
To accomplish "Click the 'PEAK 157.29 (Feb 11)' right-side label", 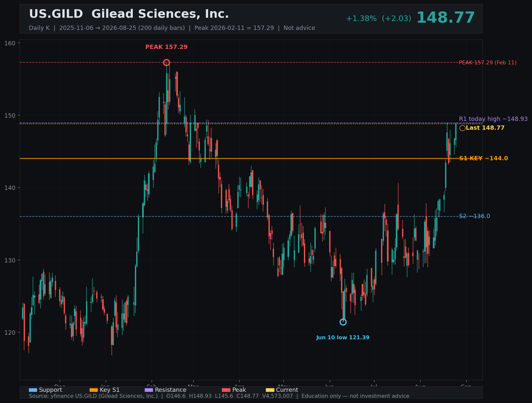I will click(487, 62).
